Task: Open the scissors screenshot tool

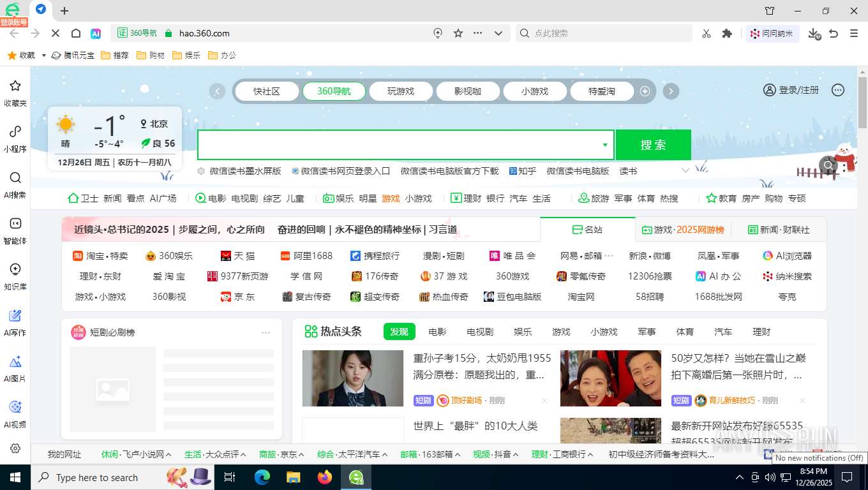Action: coord(706,33)
